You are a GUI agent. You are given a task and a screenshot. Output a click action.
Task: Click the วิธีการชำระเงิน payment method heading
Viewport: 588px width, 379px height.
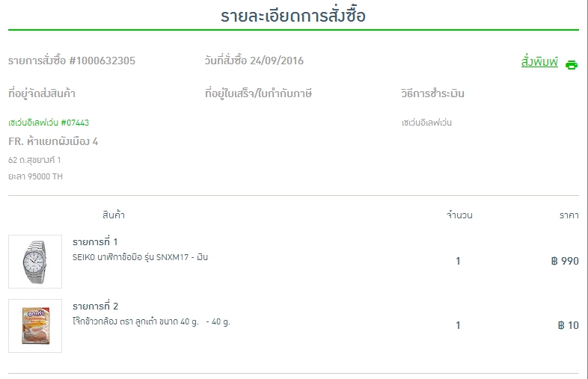click(x=432, y=93)
